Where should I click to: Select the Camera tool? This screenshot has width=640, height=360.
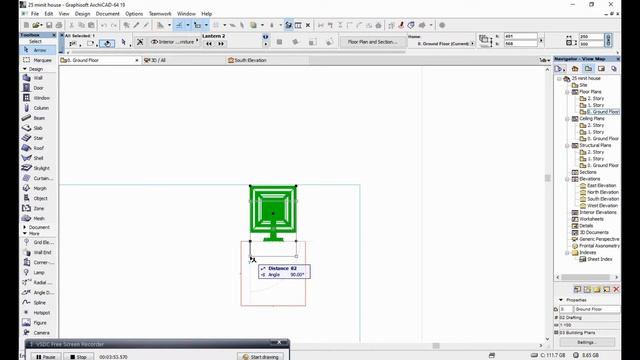[38, 333]
